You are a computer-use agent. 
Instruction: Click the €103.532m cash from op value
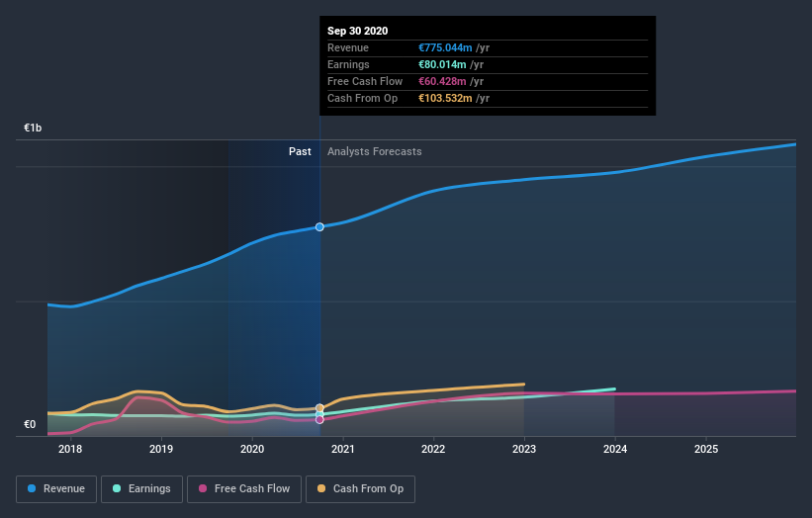point(445,98)
